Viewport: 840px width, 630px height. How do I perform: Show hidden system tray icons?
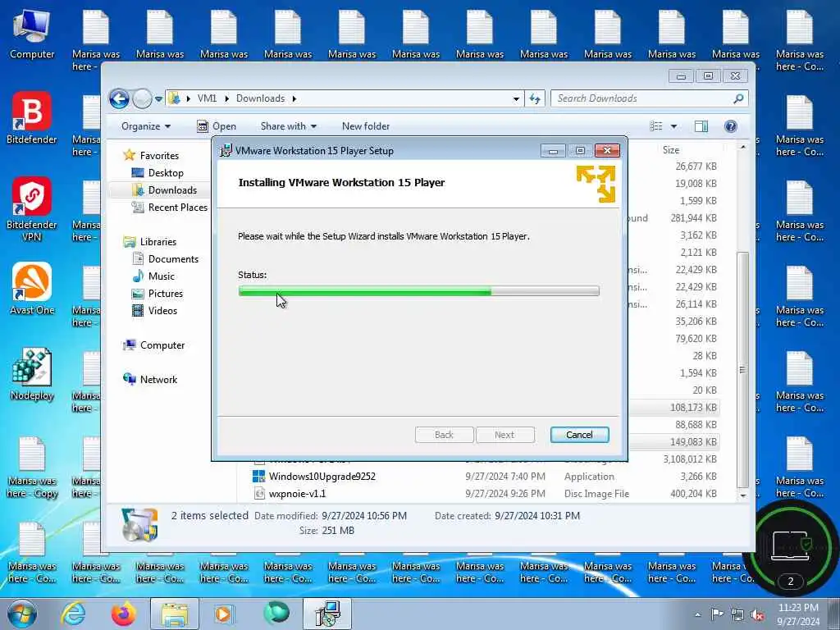click(x=697, y=614)
